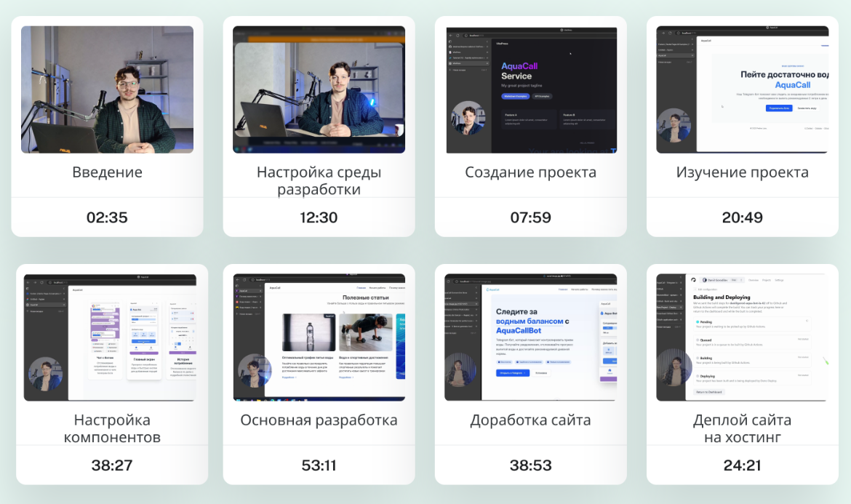Open the Изучение проекта thumbnail
The height and width of the screenshot is (504, 851).
pos(742,89)
